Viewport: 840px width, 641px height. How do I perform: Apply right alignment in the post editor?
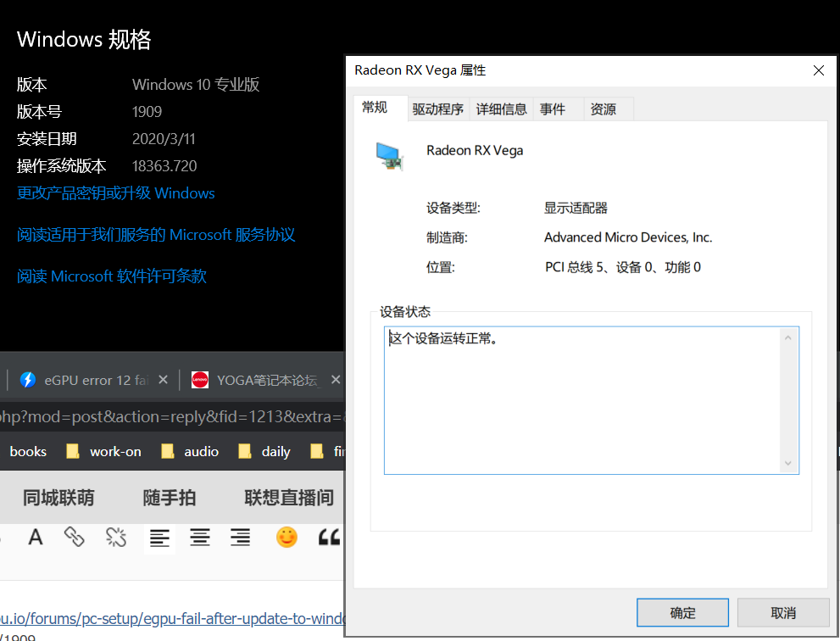(x=241, y=537)
